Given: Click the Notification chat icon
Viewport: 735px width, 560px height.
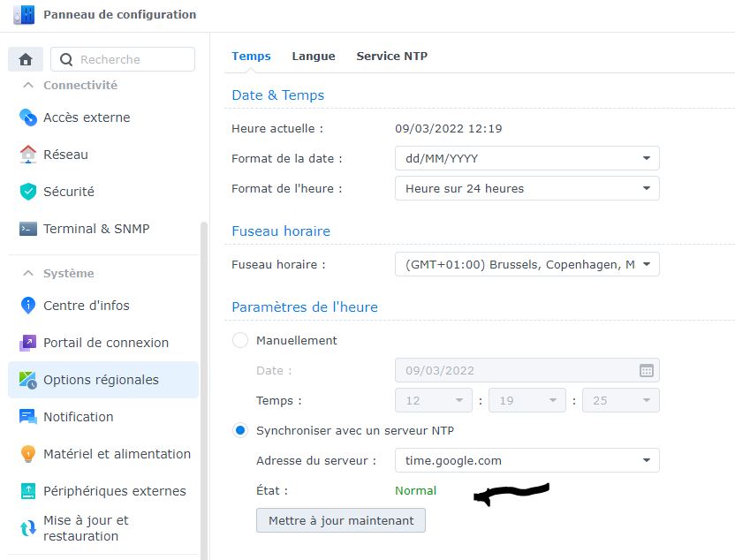Looking at the screenshot, I should (28, 417).
